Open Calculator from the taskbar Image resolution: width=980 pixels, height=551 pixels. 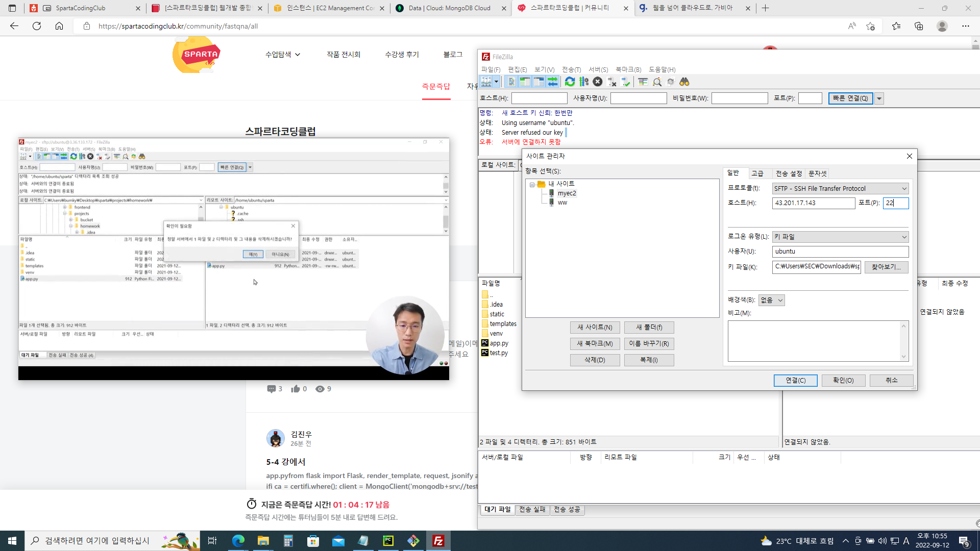pos(288,541)
